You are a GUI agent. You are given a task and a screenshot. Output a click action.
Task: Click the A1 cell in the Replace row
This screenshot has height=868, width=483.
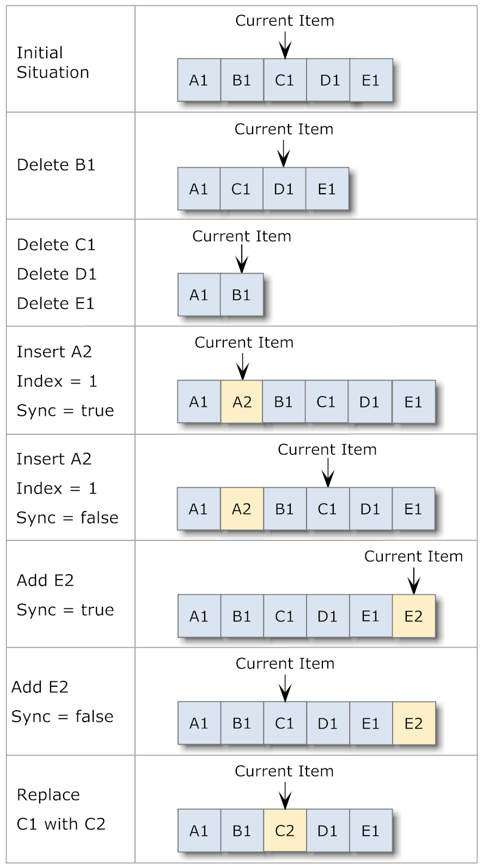199,830
